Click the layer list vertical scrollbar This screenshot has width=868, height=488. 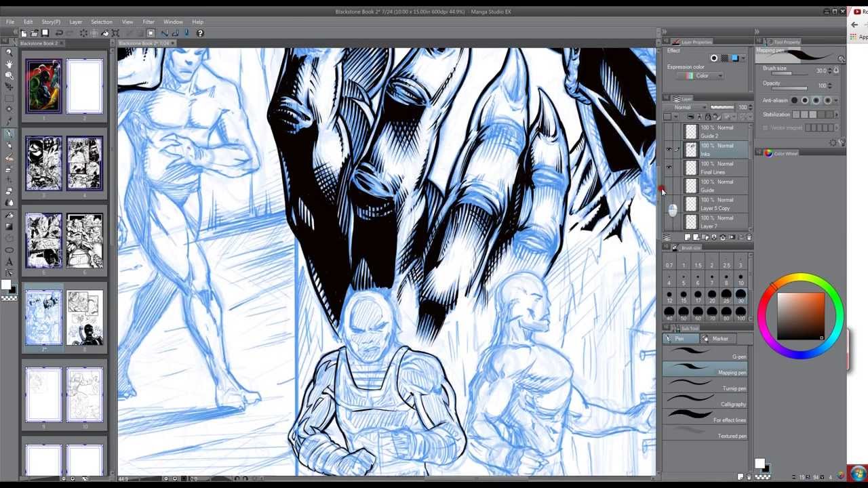tap(751, 176)
